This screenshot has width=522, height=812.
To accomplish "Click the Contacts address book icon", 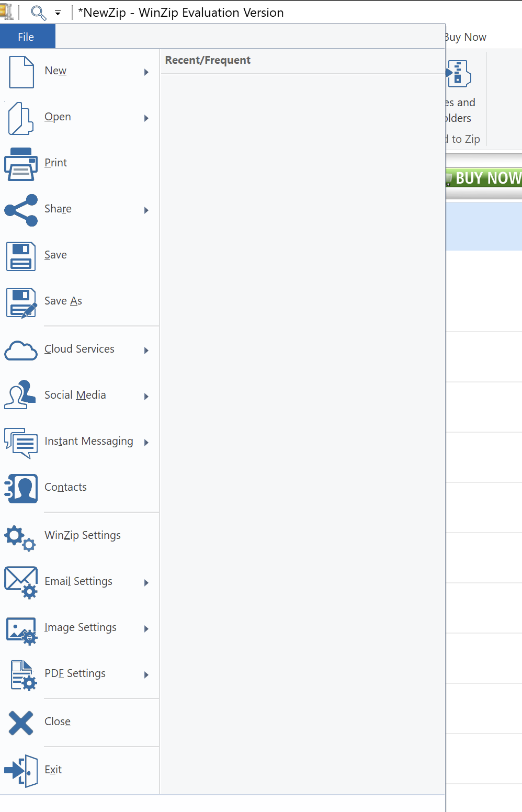I will (x=21, y=489).
